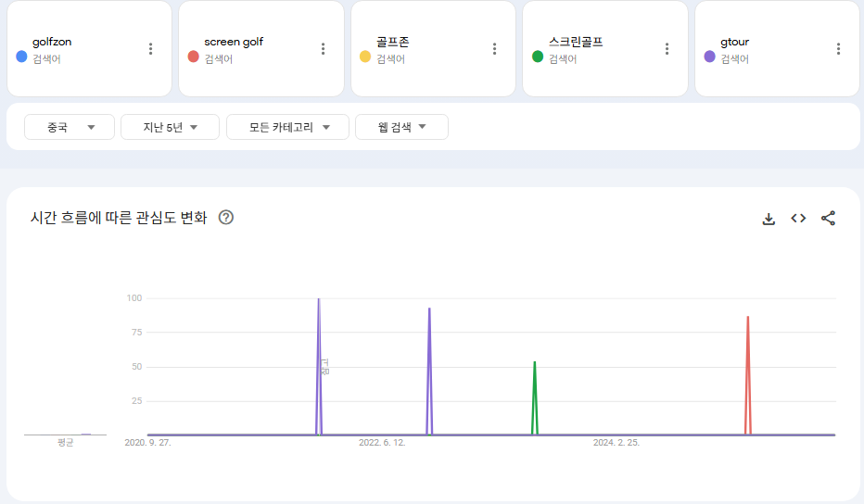
Task: Open help icon next to 시간 흐름에 따른 관심도 변화
Action: 226,218
